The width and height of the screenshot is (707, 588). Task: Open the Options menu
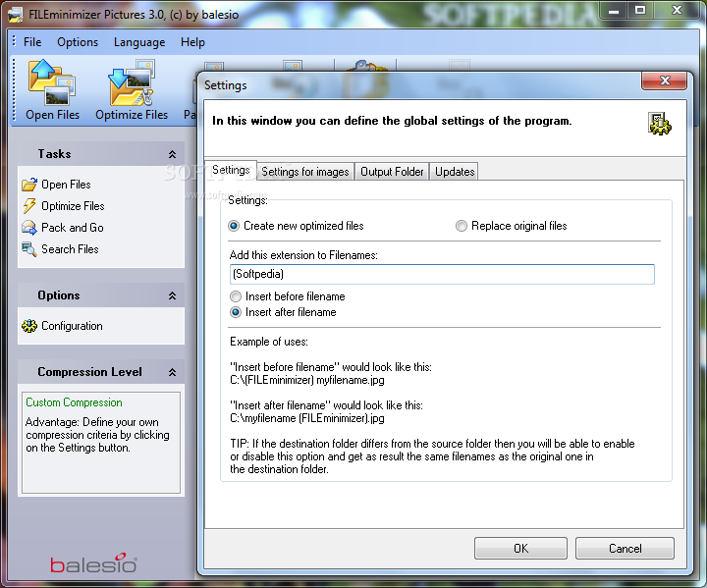(78, 42)
